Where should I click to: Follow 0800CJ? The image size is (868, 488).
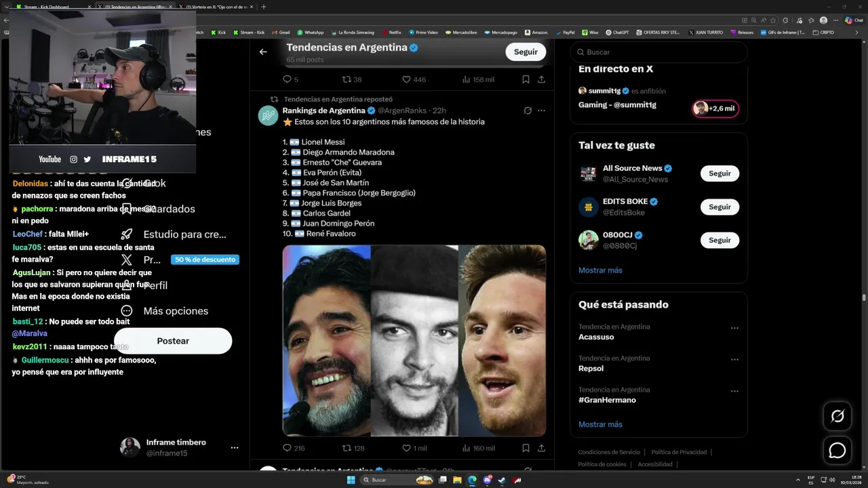tap(719, 240)
